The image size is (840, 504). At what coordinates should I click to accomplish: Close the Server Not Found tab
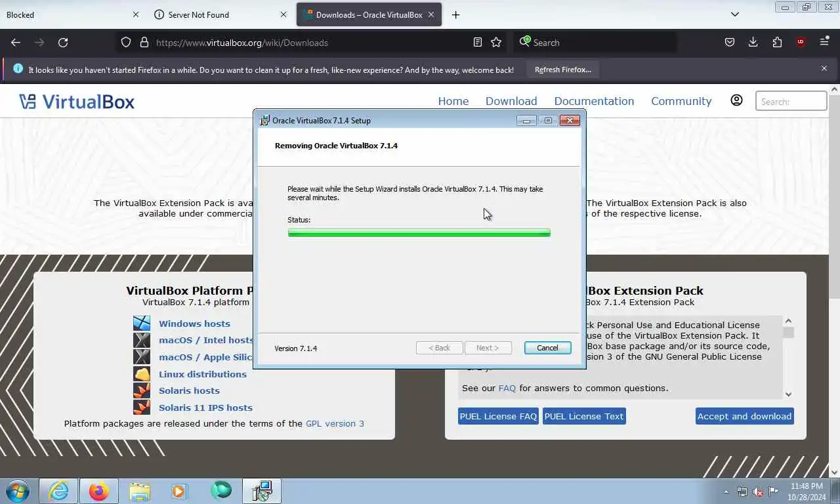[283, 14]
